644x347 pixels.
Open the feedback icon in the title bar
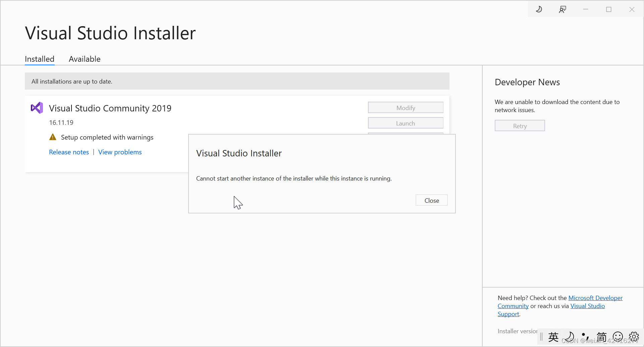coord(562,9)
